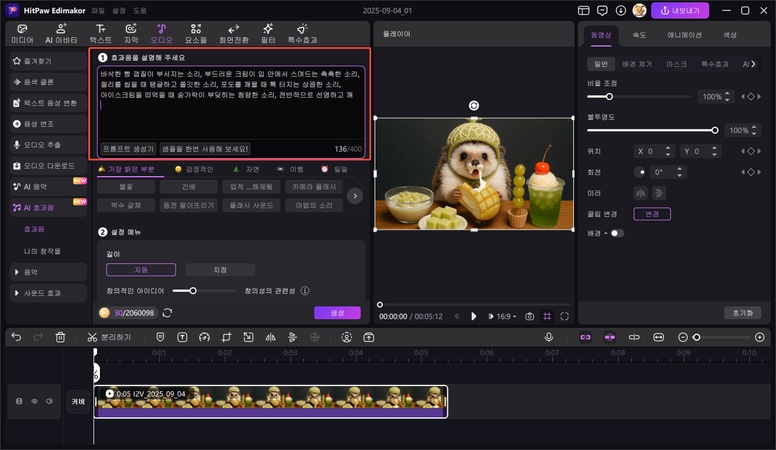
Task: Select 지정 (Custom) length option
Action: click(220, 270)
